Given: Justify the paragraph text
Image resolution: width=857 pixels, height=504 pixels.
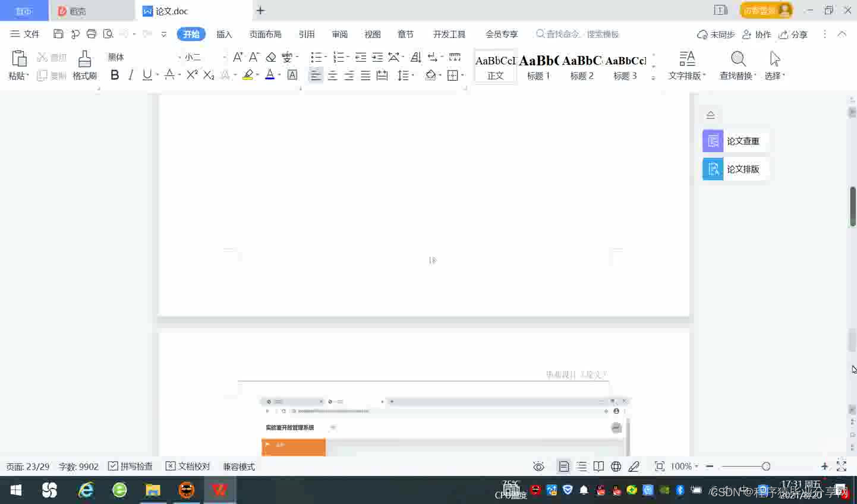Looking at the screenshot, I should [x=366, y=75].
